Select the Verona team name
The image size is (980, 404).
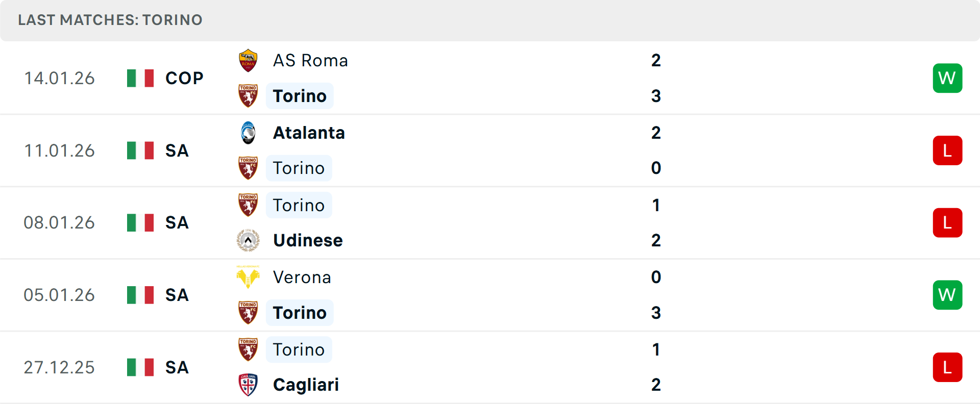(x=302, y=277)
